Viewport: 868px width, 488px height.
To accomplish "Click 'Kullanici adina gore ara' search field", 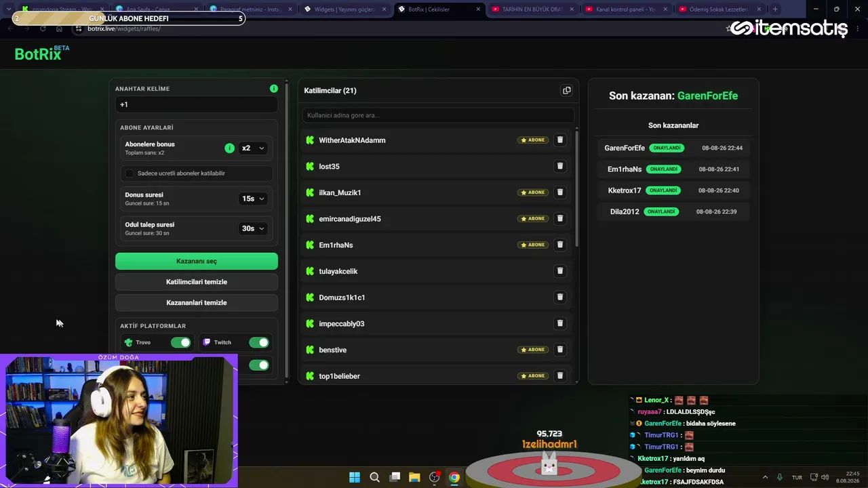I will coord(438,115).
